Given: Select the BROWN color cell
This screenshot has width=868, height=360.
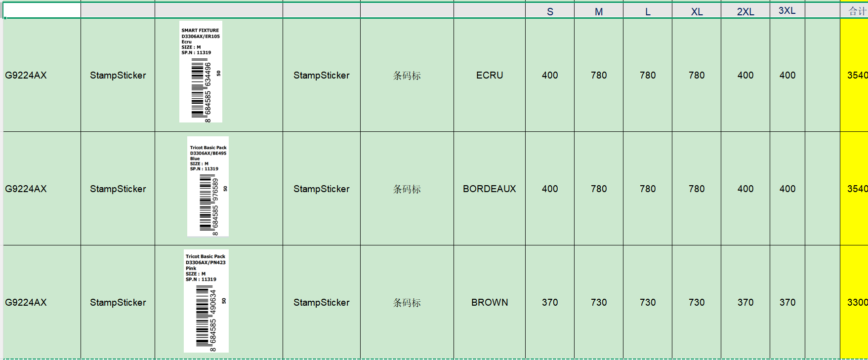Looking at the screenshot, I should 489,302.
